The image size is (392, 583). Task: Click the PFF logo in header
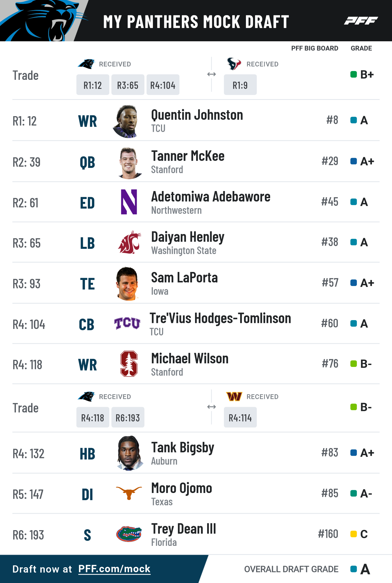point(361,21)
